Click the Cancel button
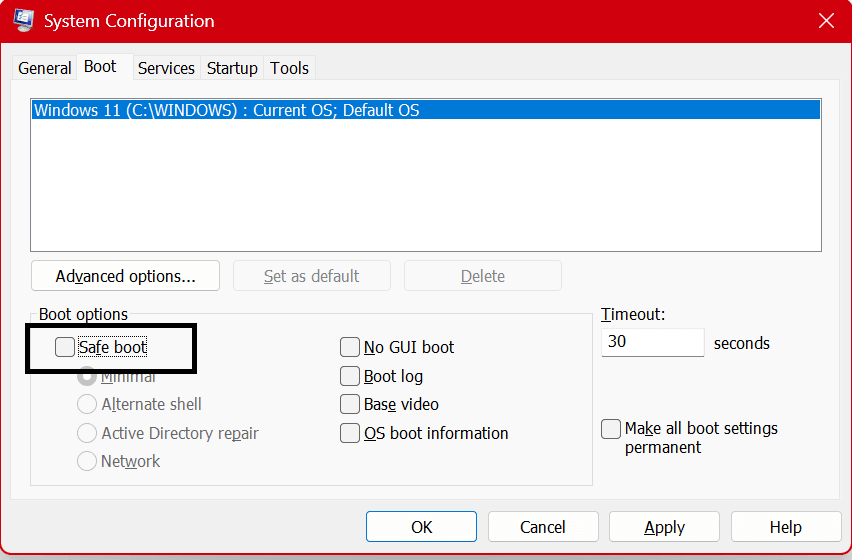 (543, 526)
